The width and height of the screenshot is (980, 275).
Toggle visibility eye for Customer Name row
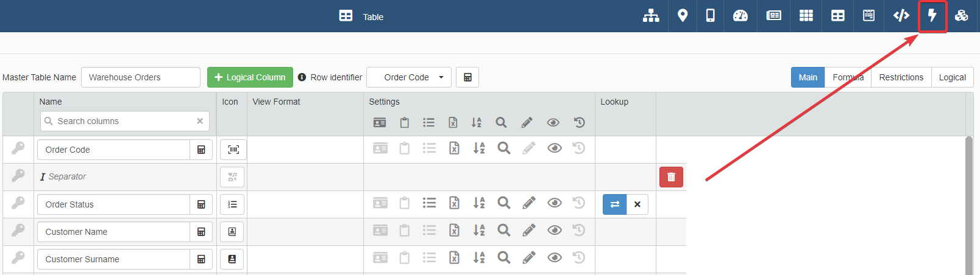(x=554, y=231)
